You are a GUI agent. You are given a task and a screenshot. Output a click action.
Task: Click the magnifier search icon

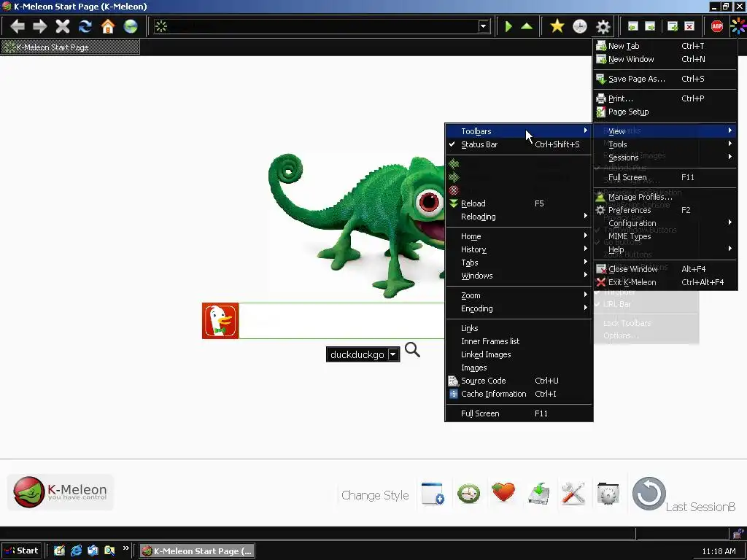(x=413, y=350)
